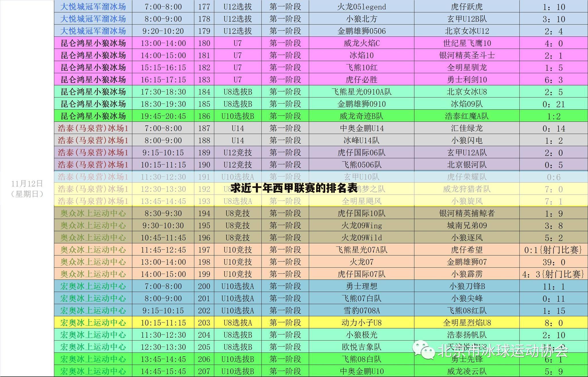The width and height of the screenshot is (588, 377).
Task: Click the 汇佳绿龙 cell
Action: click(467, 128)
